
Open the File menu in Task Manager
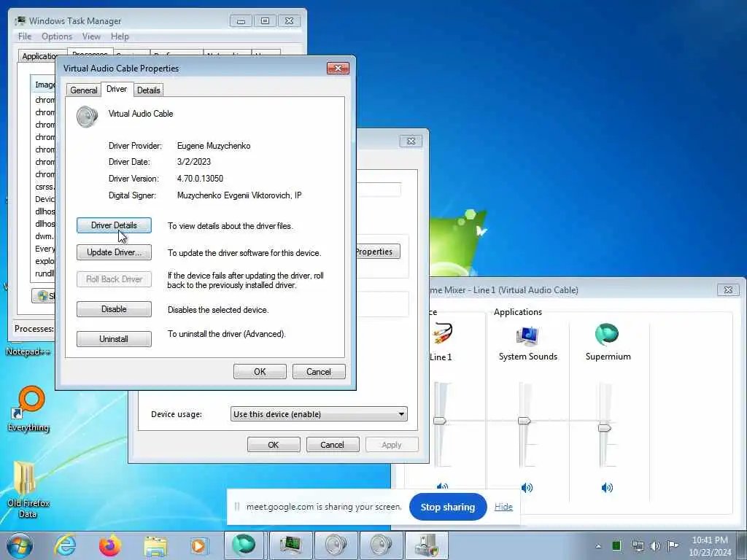[x=25, y=36]
